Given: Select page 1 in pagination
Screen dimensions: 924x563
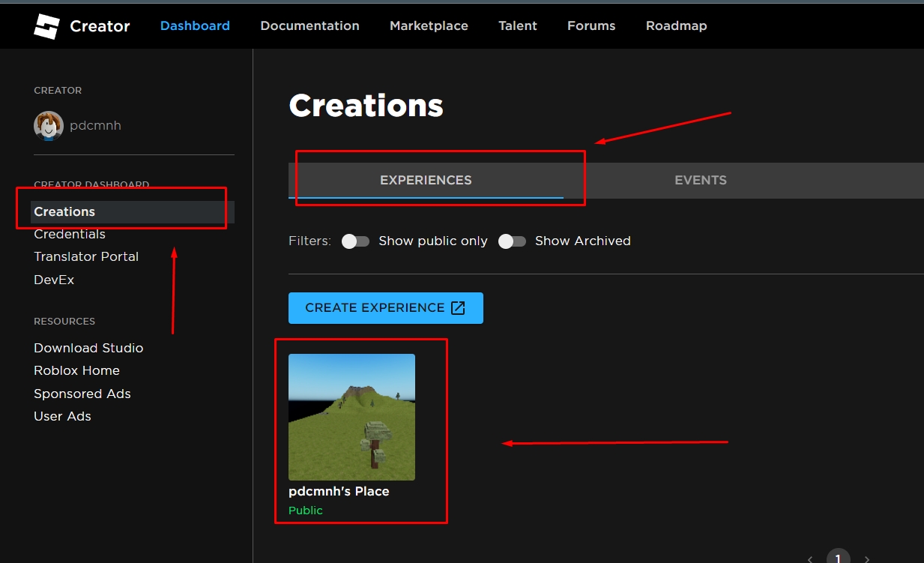Looking at the screenshot, I should [x=838, y=558].
